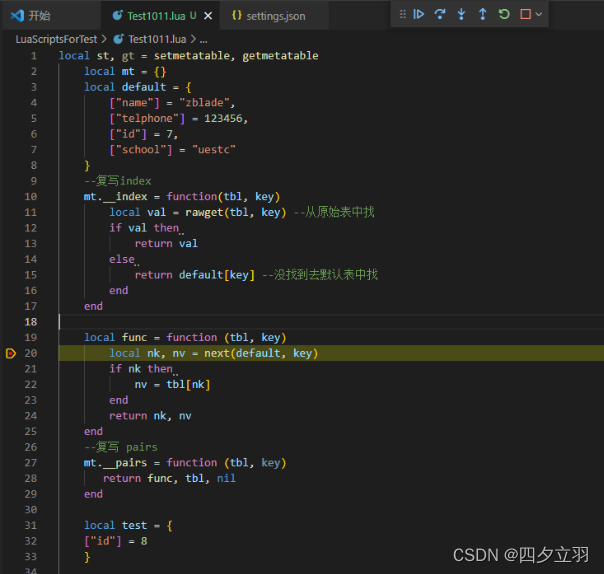Click the comment --没找到去默认表中找
Viewport: 604px width, 574px height.
[x=320, y=275]
